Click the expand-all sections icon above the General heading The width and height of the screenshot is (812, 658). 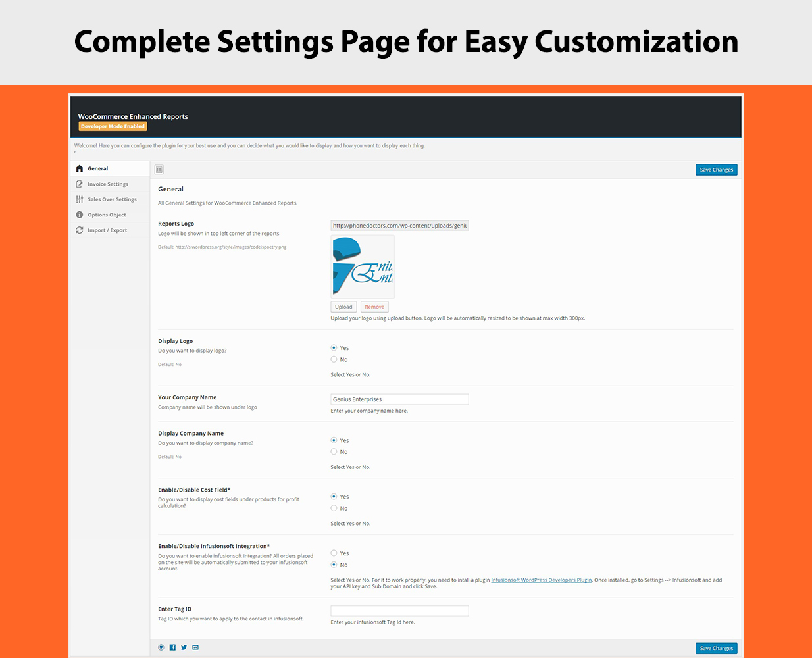(x=159, y=170)
